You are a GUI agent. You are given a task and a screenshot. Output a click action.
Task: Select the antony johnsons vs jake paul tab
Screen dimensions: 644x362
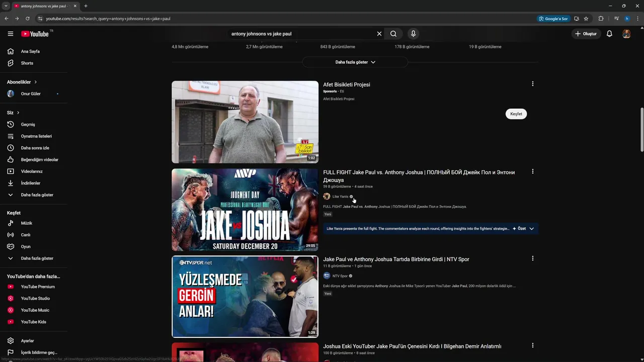point(45,6)
